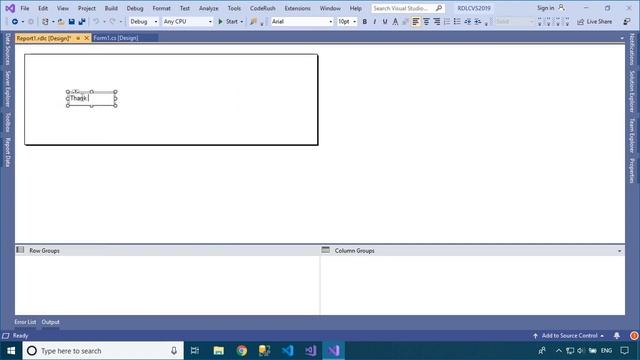The height and width of the screenshot is (360, 640).
Task: Click the Windows taskbar search box
Action: (103, 351)
